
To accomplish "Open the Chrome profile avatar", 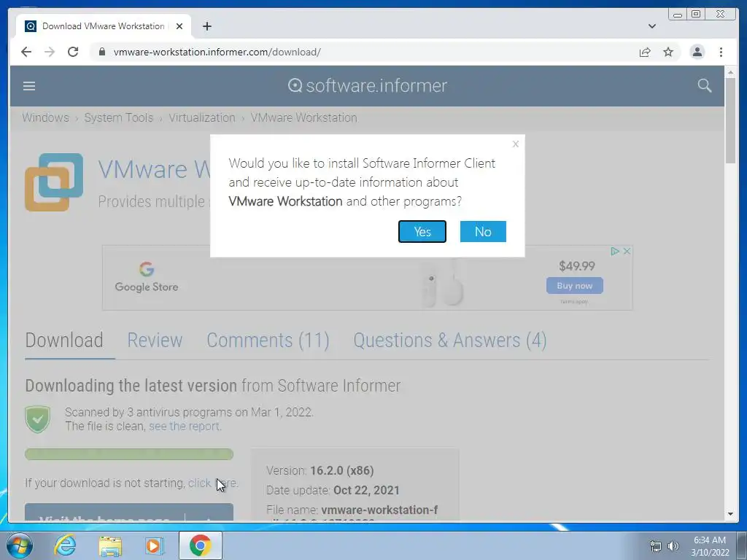I will point(697,52).
